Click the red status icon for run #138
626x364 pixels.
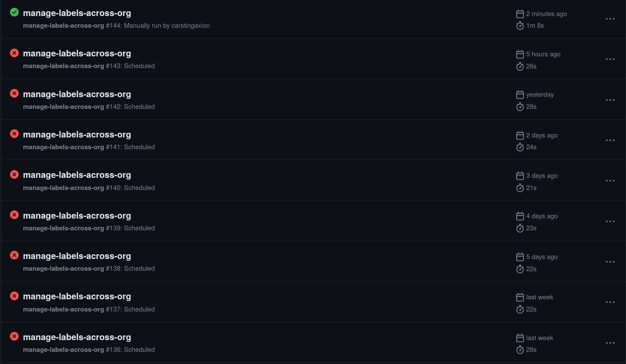coord(14,255)
